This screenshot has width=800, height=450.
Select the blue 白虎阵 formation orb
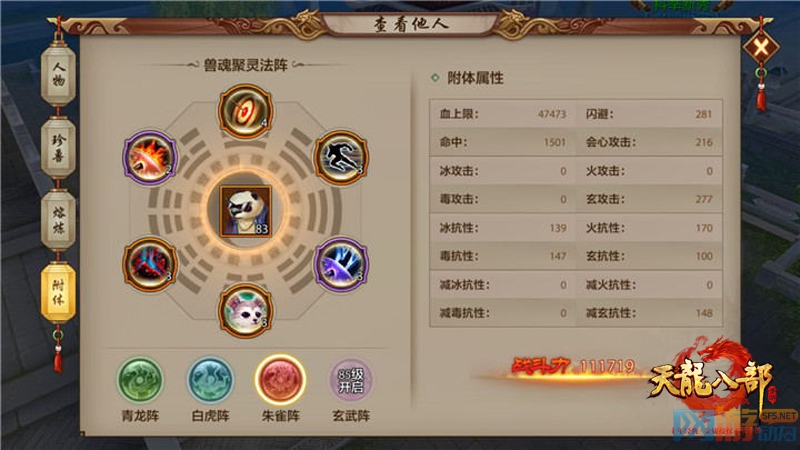coord(210,380)
